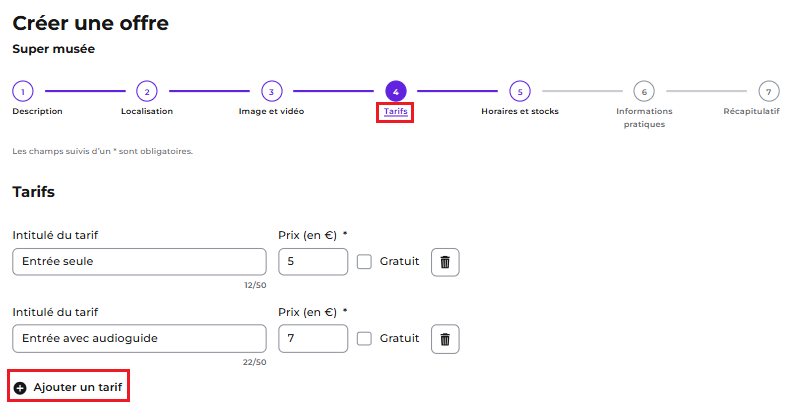Screen dimensions: 794x405
Task: Click the price field showing 5
Action: tap(313, 262)
